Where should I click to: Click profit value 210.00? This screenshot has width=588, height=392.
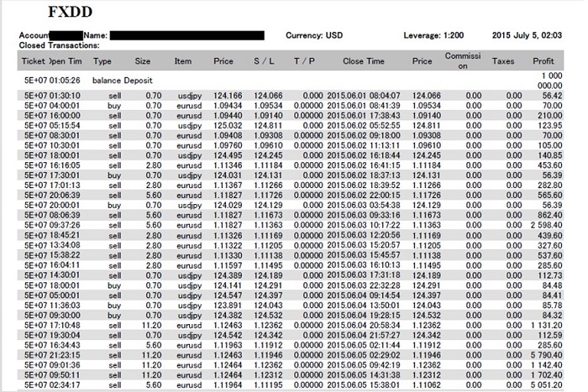[549, 116]
